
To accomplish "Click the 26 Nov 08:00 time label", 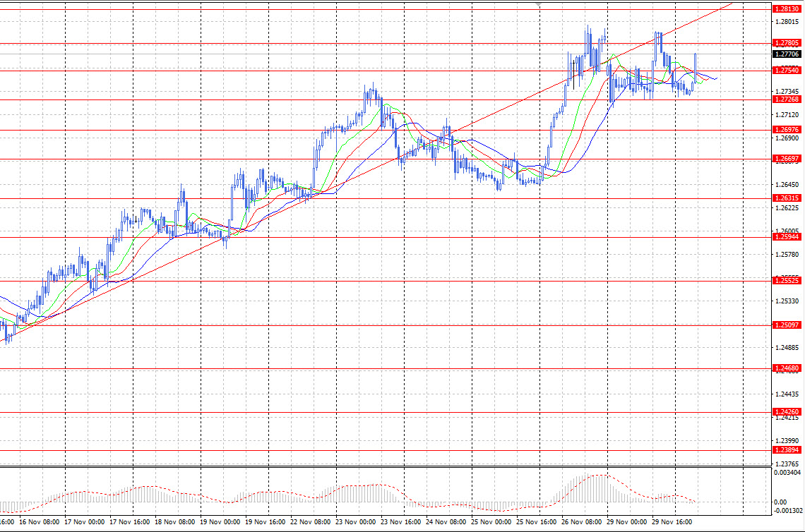I will pyautogui.click(x=581, y=522).
